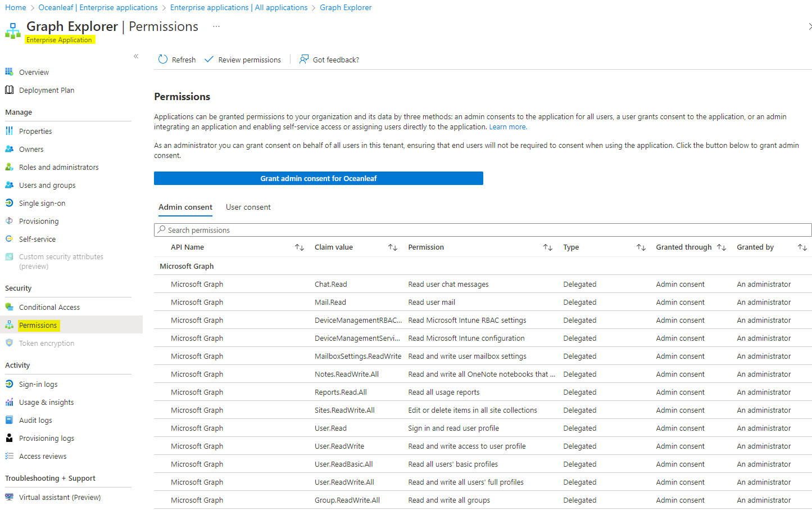812x510 pixels.
Task: Sort by Permission column arrows
Action: (548, 247)
